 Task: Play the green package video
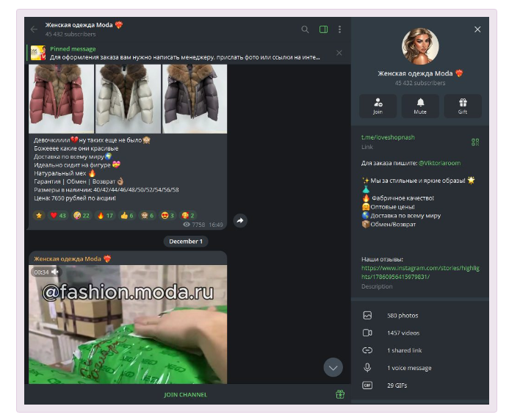[x=128, y=325]
